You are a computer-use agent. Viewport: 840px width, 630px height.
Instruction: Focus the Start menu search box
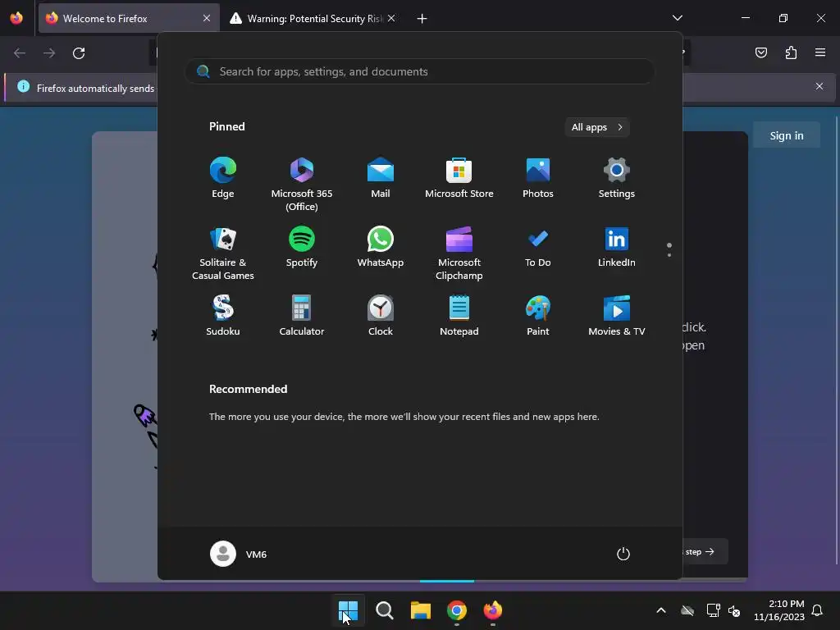tap(420, 71)
